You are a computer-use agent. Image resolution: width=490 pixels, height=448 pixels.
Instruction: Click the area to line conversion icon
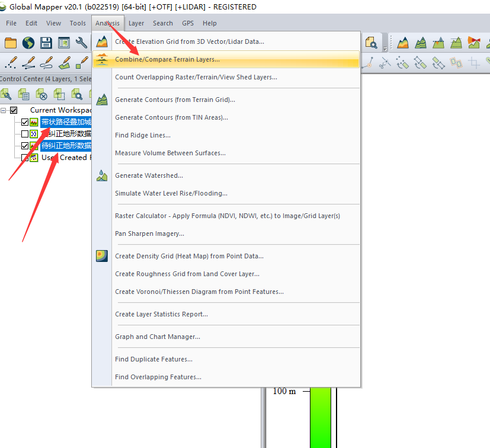(438, 63)
